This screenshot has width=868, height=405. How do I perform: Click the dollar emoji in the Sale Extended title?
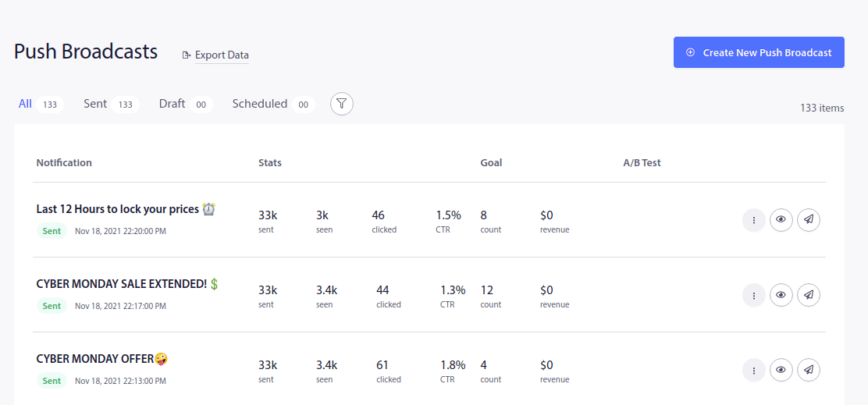point(214,284)
